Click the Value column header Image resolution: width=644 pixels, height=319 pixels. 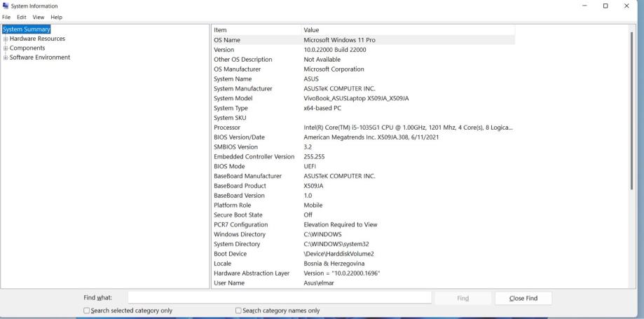pyautogui.click(x=408, y=30)
